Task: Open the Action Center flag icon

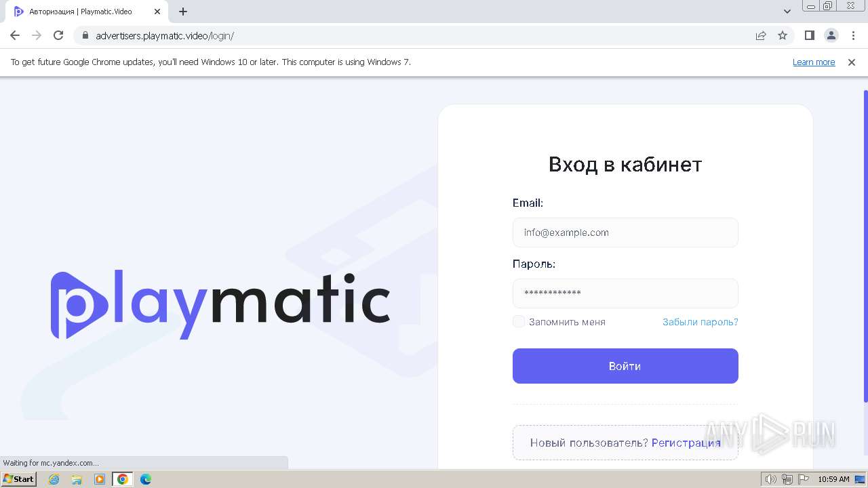Action: tap(804, 479)
